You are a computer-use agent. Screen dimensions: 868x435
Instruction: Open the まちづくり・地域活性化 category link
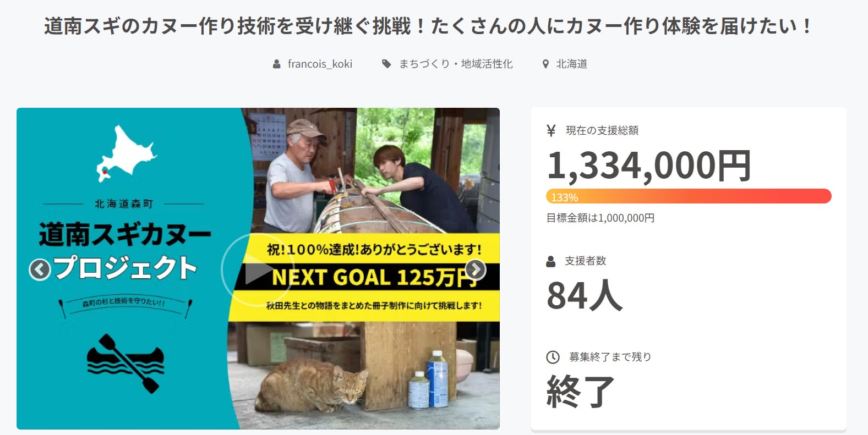[x=456, y=64]
